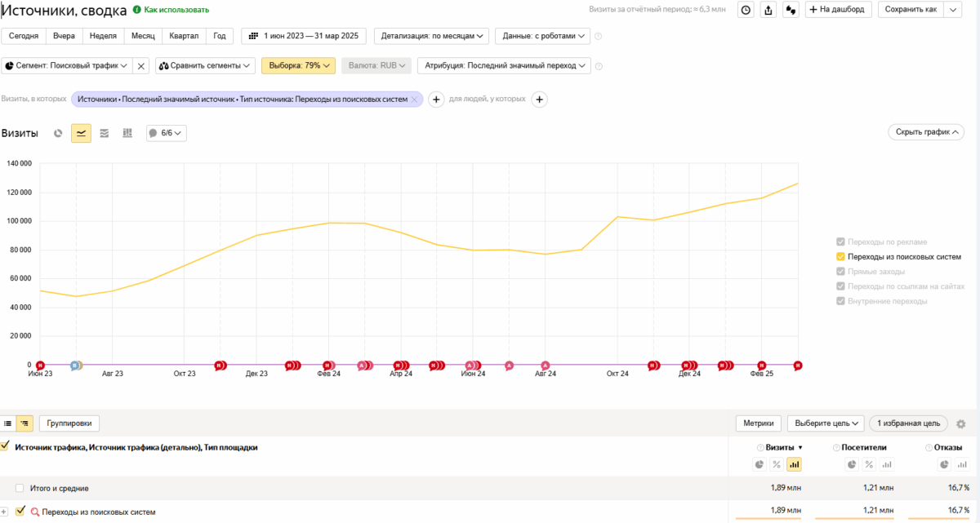Click the '1 избранная цель' button

pyautogui.click(x=908, y=423)
